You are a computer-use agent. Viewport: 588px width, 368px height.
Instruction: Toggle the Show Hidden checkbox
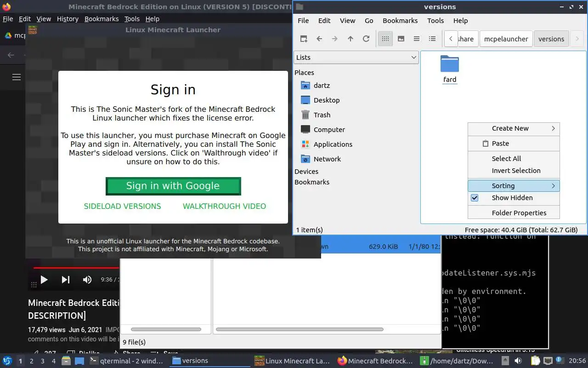[475, 198]
